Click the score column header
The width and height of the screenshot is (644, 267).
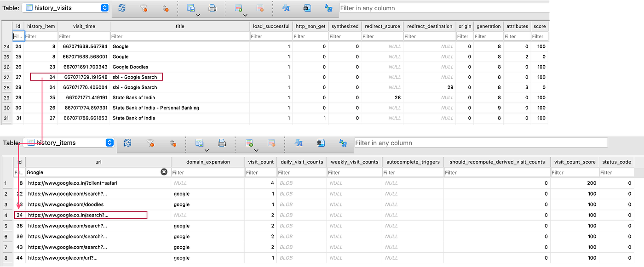pyautogui.click(x=539, y=26)
